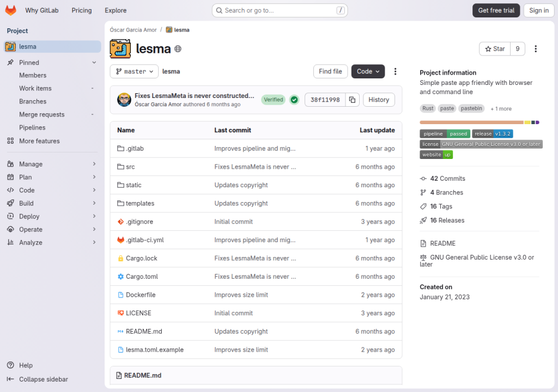Viewport: 558px width, 392px height.
Task: Click the public visibility globe icon
Action: 178,49
